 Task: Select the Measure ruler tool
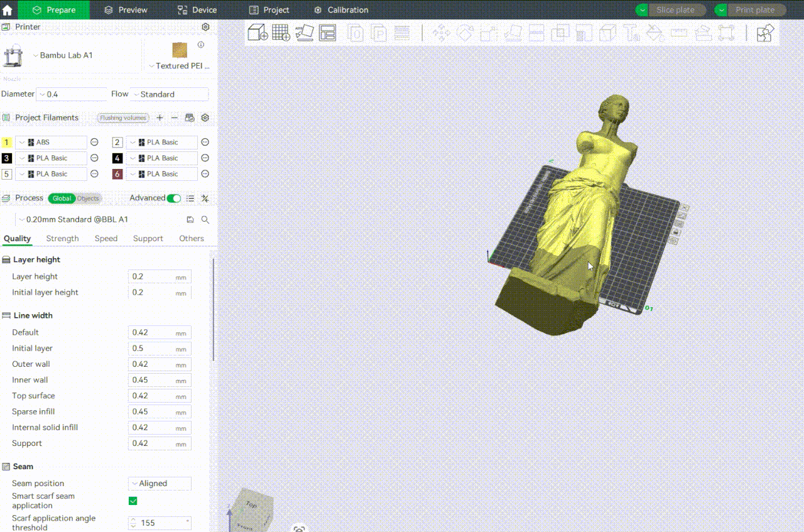pos(679,33)
